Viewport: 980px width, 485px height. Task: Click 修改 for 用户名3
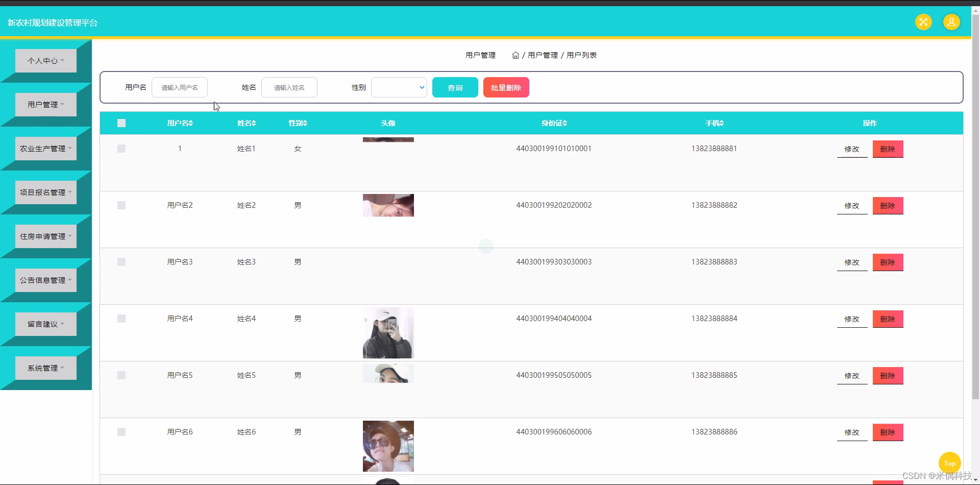click(852, 262)
